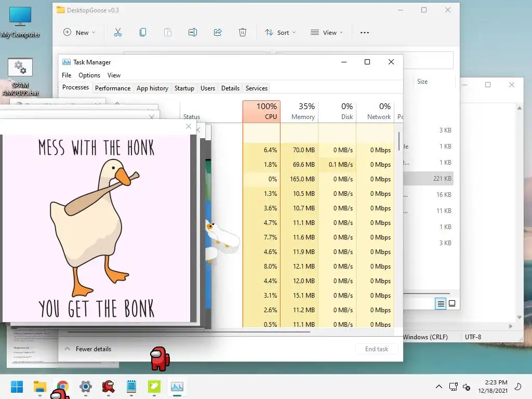Open the Options menu in Task Manager
The image size is (532, 399).
(x=89, y=75)
